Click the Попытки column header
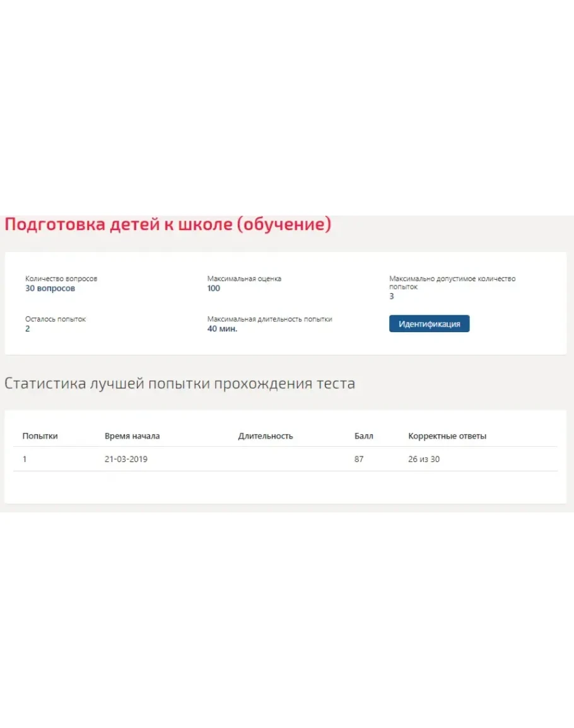Viewport: 574px width, 728px height. click(x=40, y=436)
